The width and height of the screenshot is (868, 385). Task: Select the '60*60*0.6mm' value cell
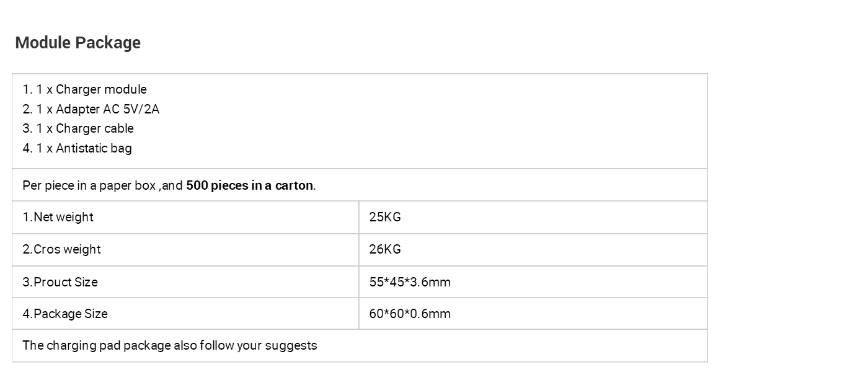click(x=410, y=314)
